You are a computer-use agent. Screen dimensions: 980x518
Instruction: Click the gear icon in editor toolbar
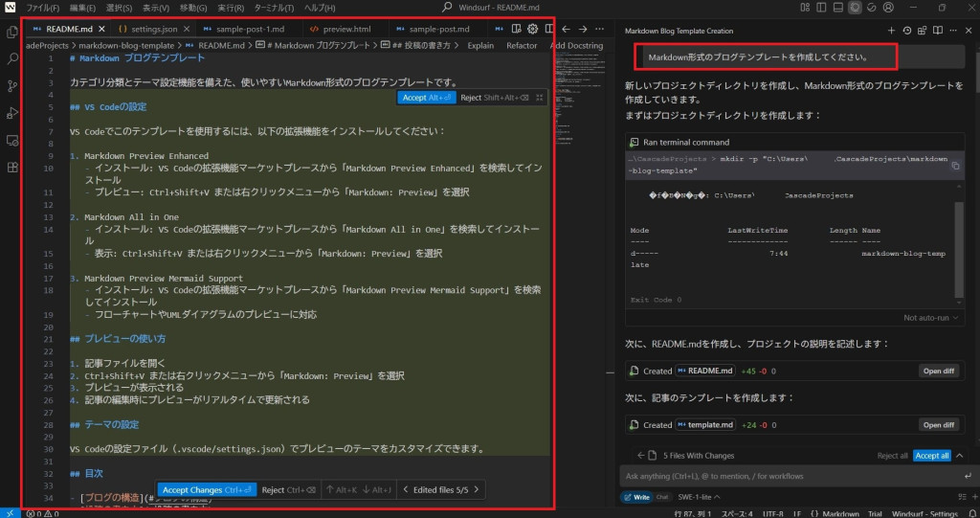pyautogui.click(x=532, y=29)
